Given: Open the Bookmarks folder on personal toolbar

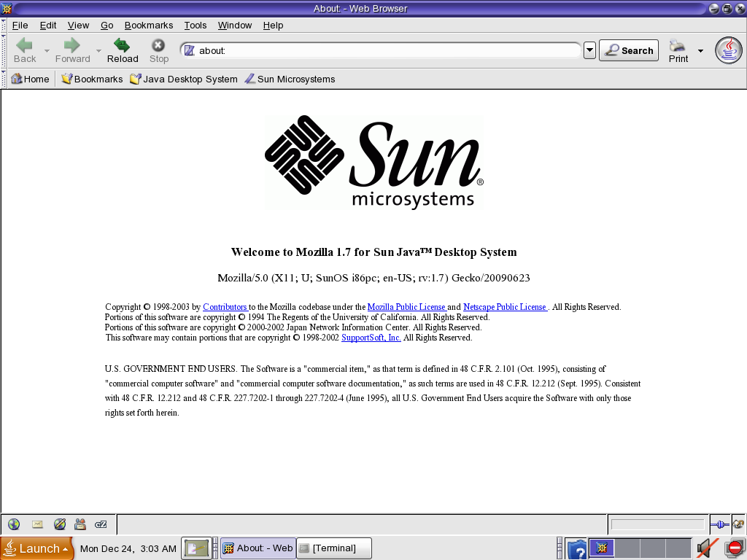Looking at the screenshot, I should [92, 79].
